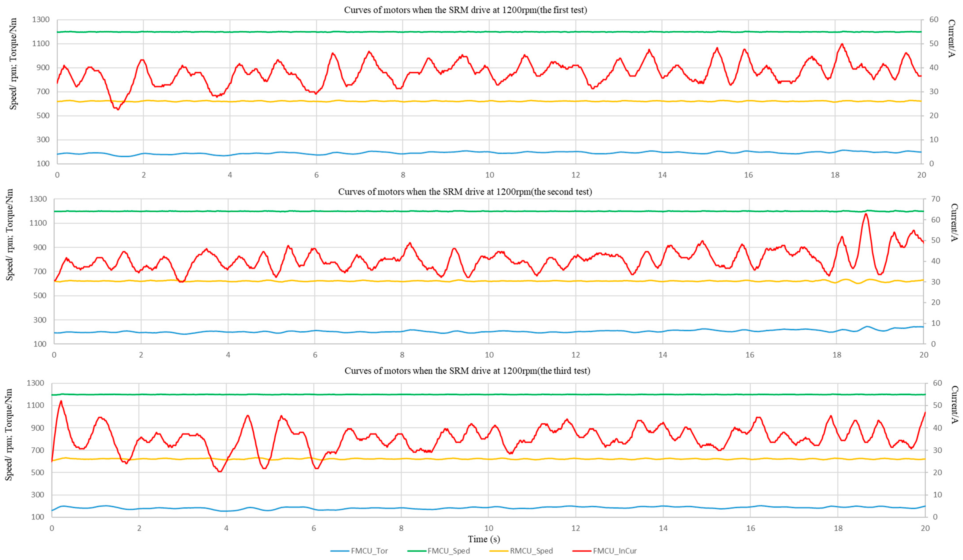Click the 70 tick on second chart's current axis
Screen dimensions: 963x560
tap(935, 199)
